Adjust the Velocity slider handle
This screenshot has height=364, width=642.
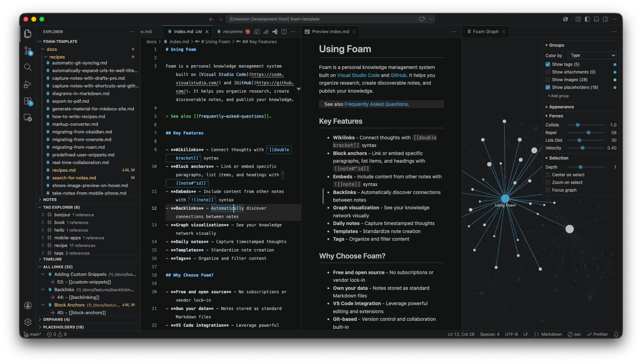pos(582,148)
